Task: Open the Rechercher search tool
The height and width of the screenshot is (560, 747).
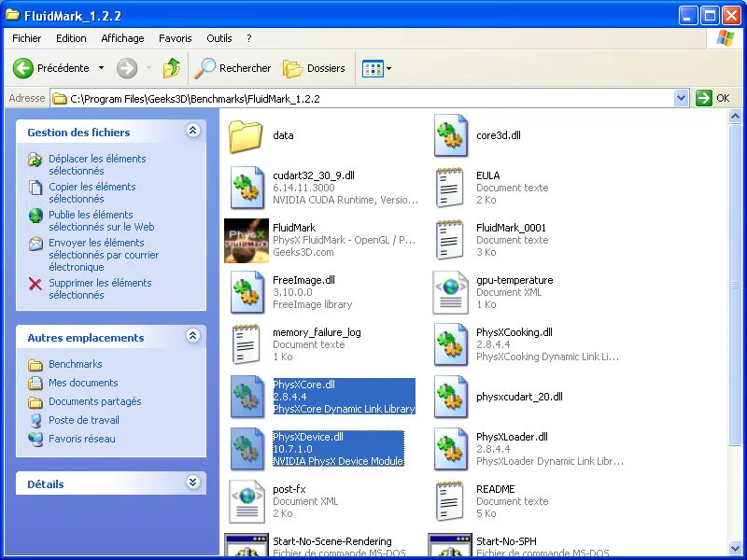Action: coord(233,68)
